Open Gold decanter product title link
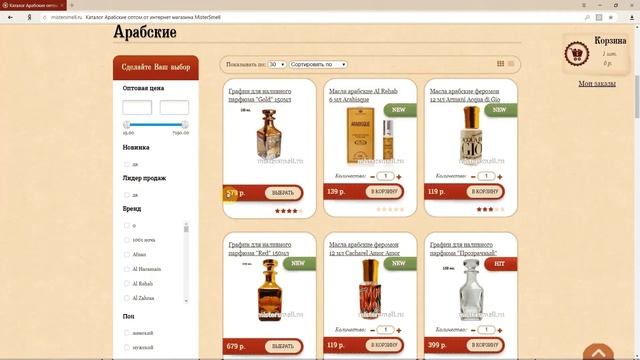Viewport: 640px width, 360px height. point(260,95)
